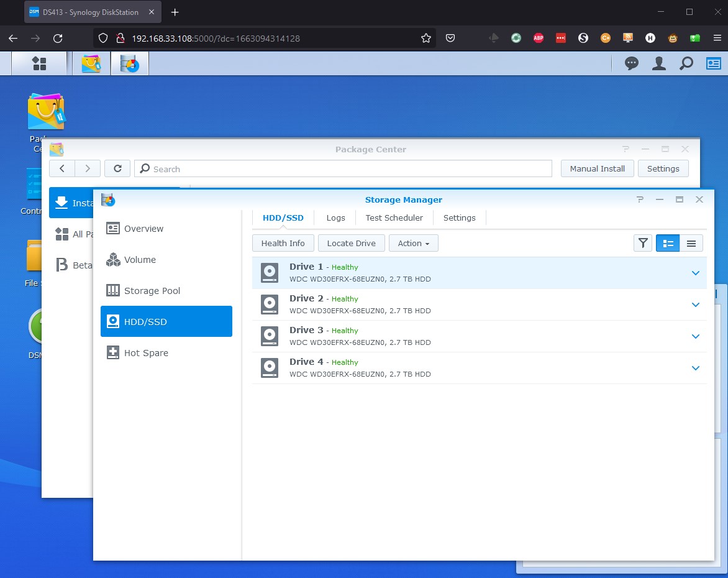
Task: Open the Test Scheduler tab
Action: tap(394, 218)
